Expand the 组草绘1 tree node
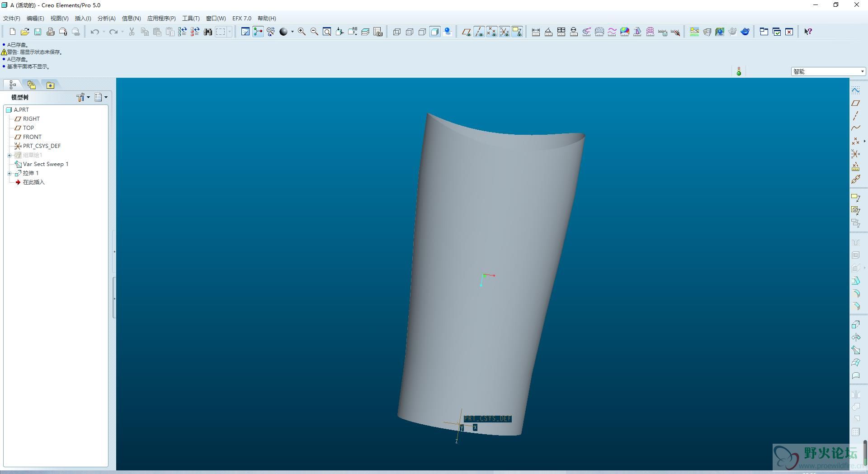The height and width of the screenshot is (474, 868). pos(9,155)
